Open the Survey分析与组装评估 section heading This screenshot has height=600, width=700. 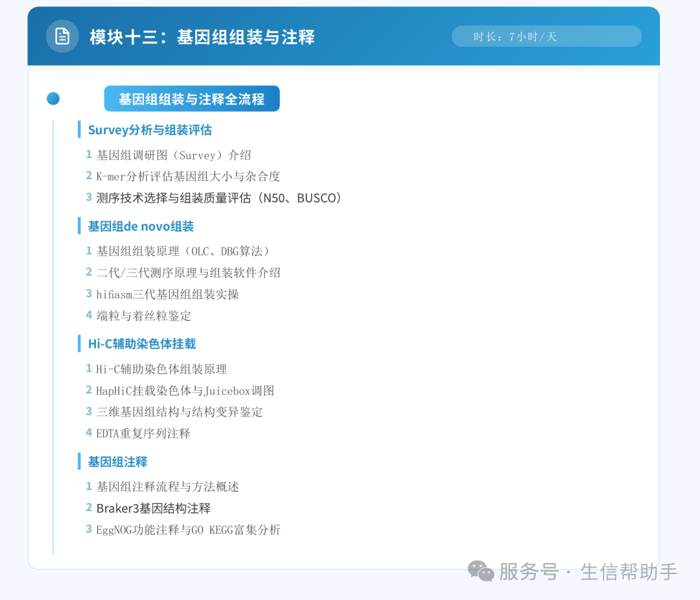(150, 130)
